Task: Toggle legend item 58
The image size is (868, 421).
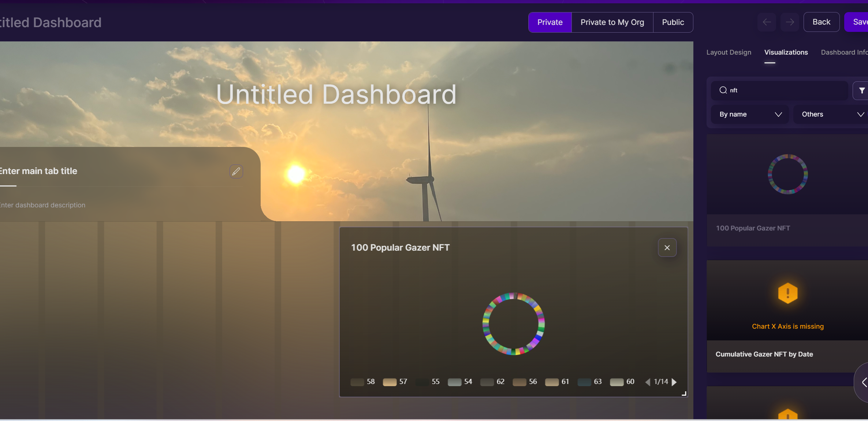Action: click(x=362, y=382)
